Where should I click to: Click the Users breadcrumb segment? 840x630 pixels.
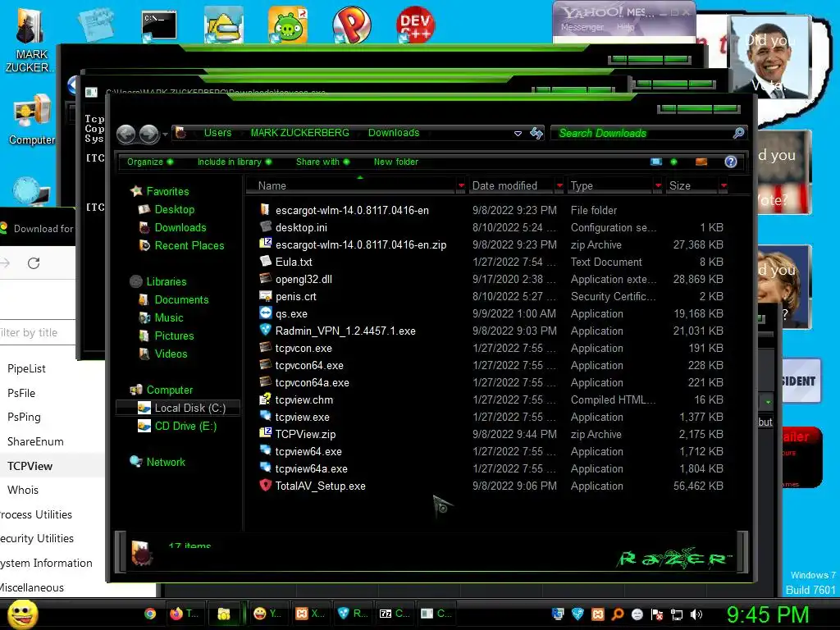coord(217,133)
